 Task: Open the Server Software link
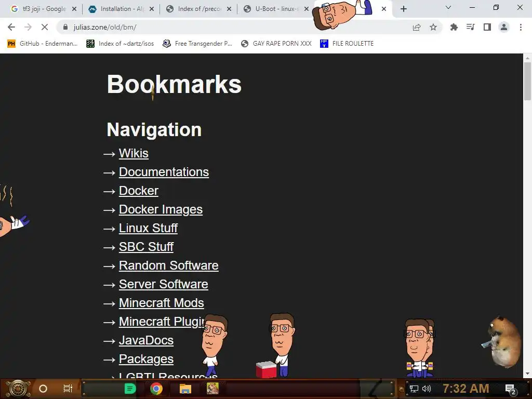163,284
